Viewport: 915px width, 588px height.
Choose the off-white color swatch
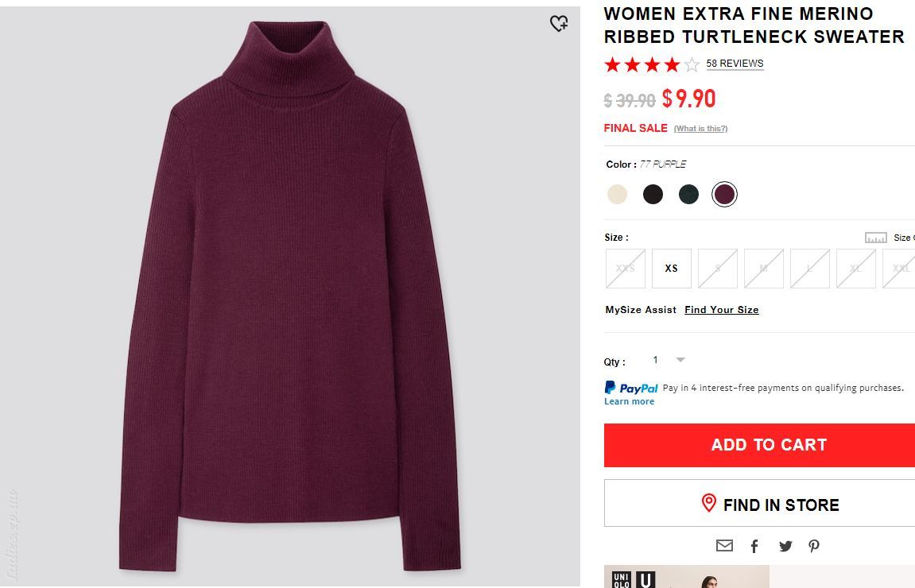pyautogui.click(x=617, y=194)
